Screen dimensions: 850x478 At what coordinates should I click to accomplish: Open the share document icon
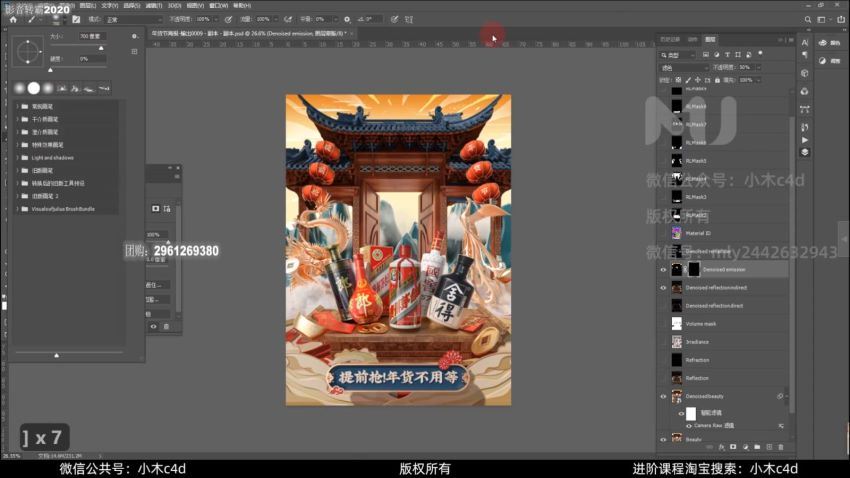coord(841,20)
